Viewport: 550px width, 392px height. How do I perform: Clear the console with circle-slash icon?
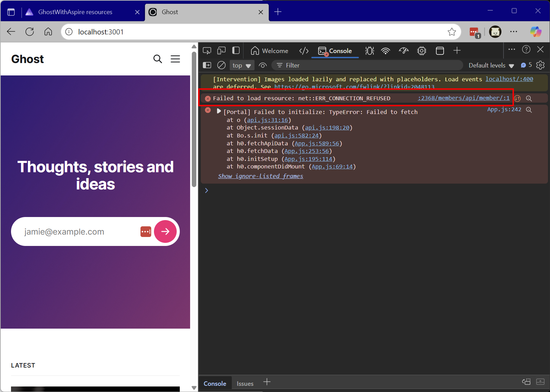coord(221,65)
